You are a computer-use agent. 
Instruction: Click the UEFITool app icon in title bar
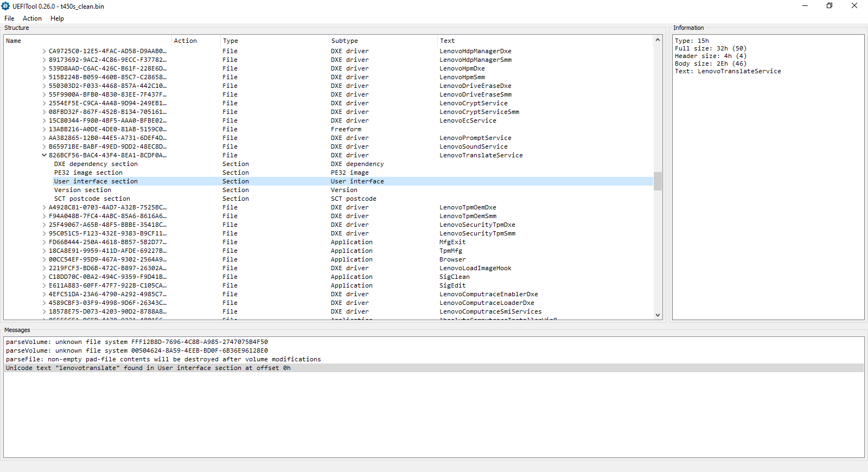click(x=6, y=6)
